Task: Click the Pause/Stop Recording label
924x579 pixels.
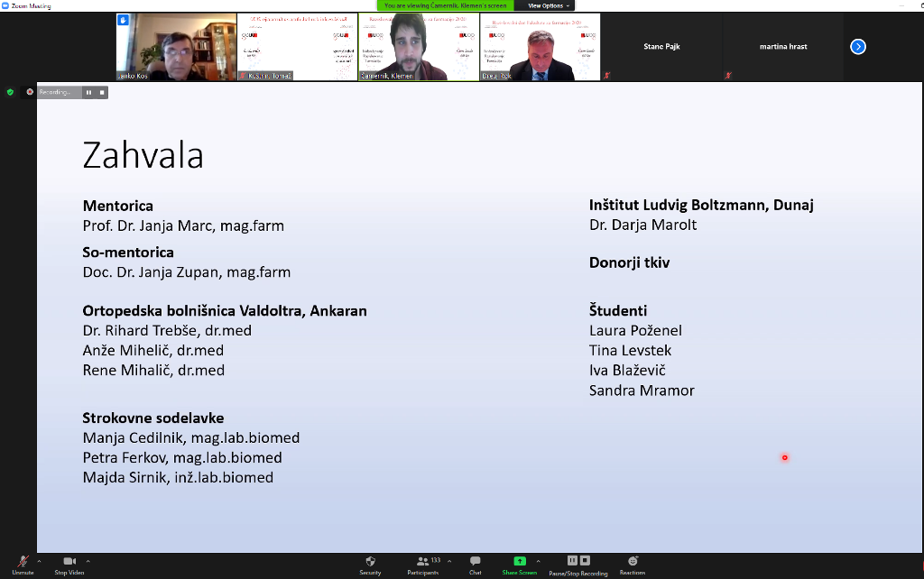Action: coord(578,573)
